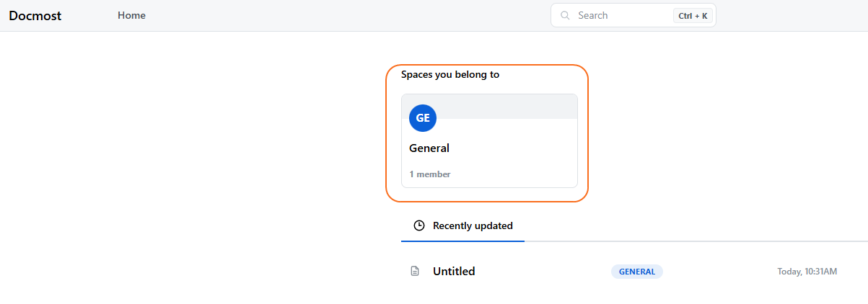Click the 'Spaces you belong to' heading
This screenshot has width=868, height=304.
450,74
